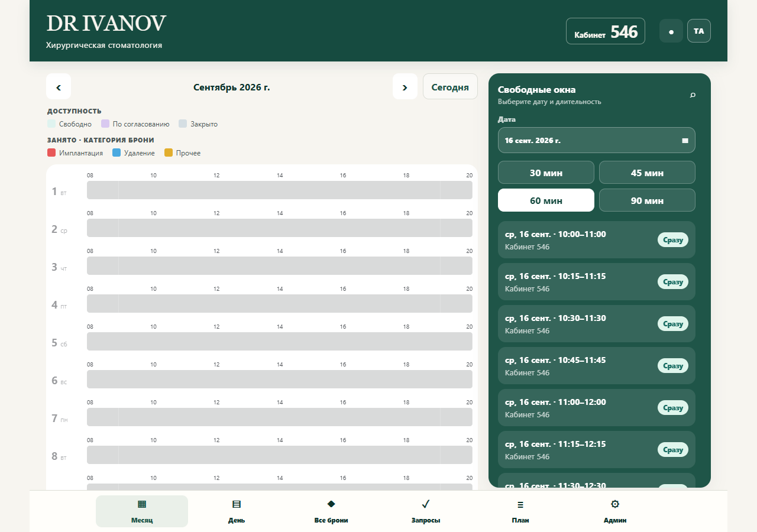Switch to Запросы tab label
This screenshot has height=532, width=757.
click(426, 520)
